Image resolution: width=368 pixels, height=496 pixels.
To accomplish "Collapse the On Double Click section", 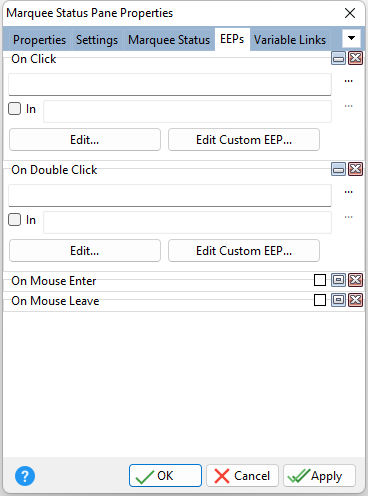I will click(x=338, y=169).
